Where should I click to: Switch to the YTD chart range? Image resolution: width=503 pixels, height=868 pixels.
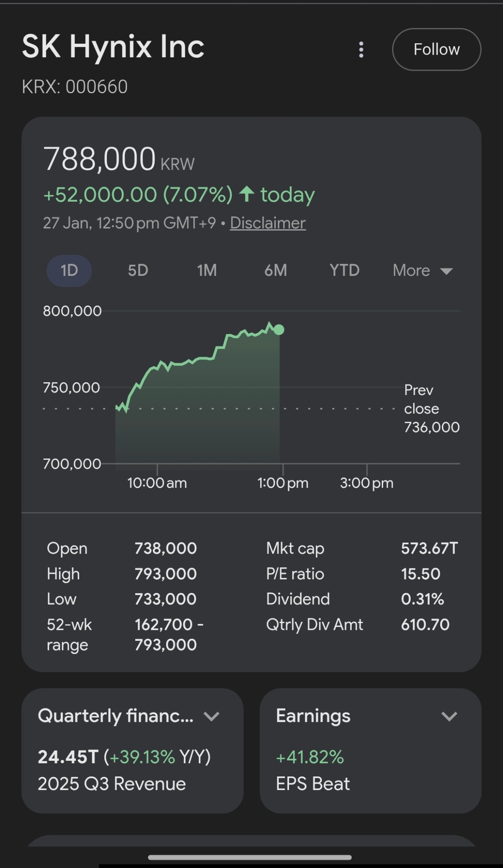(345, 270)
